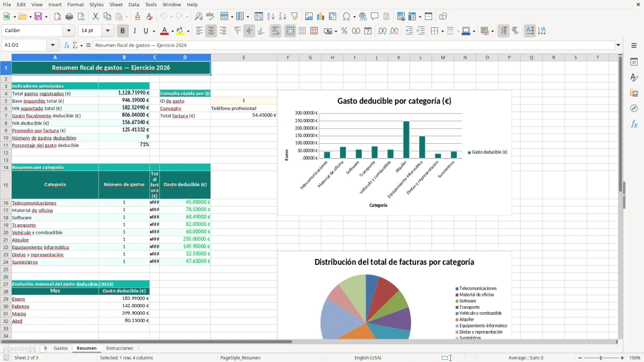Toggle Underline formatting
The width and height of the screenshot is (644, 362).
[146, 31]
